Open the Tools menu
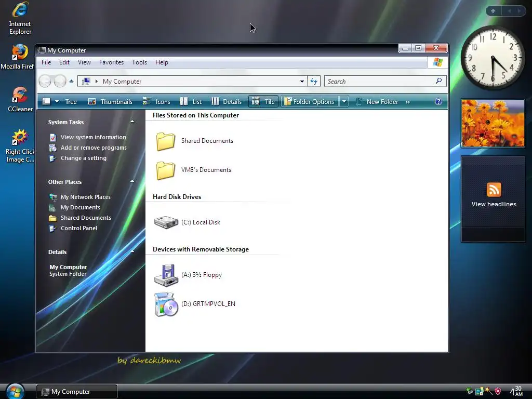This screenshot has height=399, width=532. 139,62
